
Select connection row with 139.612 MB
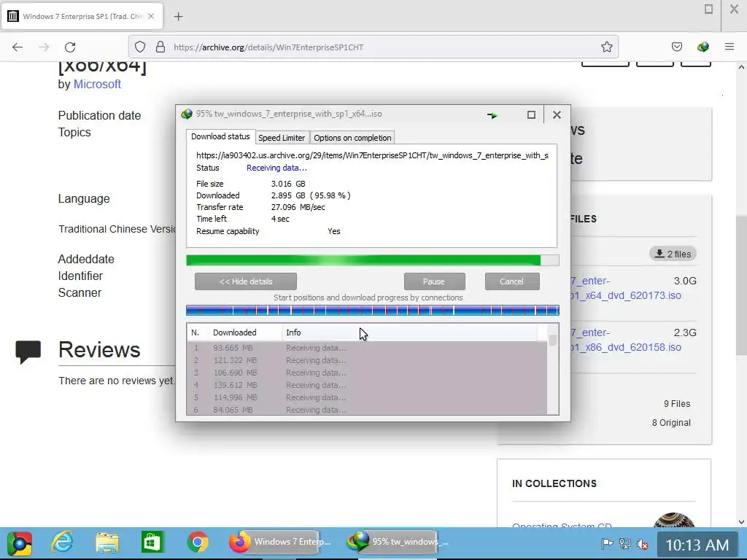(367, 385)
